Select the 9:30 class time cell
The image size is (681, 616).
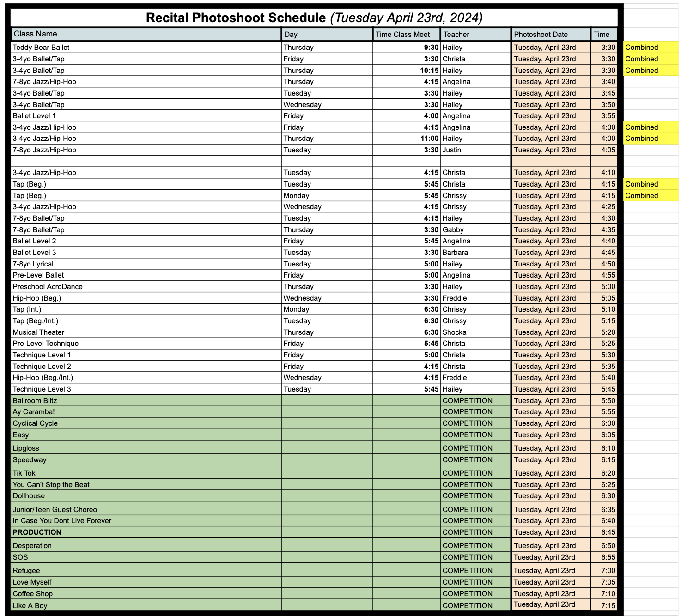(x=407, y=48)
